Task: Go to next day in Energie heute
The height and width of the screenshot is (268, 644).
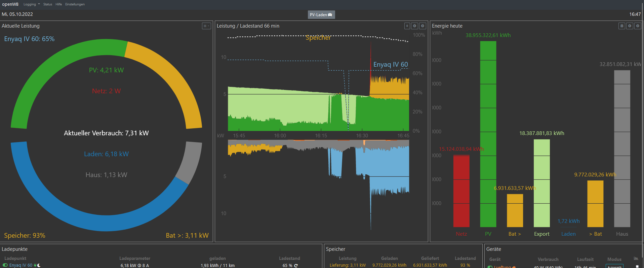Action: point(638,26)
